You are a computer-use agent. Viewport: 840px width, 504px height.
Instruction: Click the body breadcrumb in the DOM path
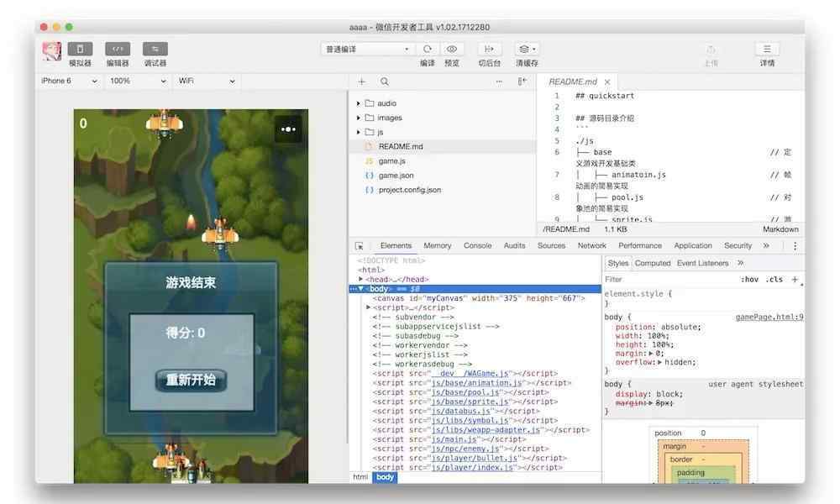385,477
